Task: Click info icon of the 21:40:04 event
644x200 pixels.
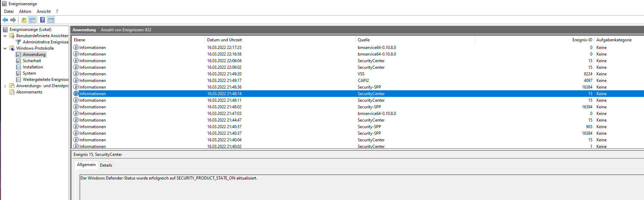Action: click(x=76, y=140)
